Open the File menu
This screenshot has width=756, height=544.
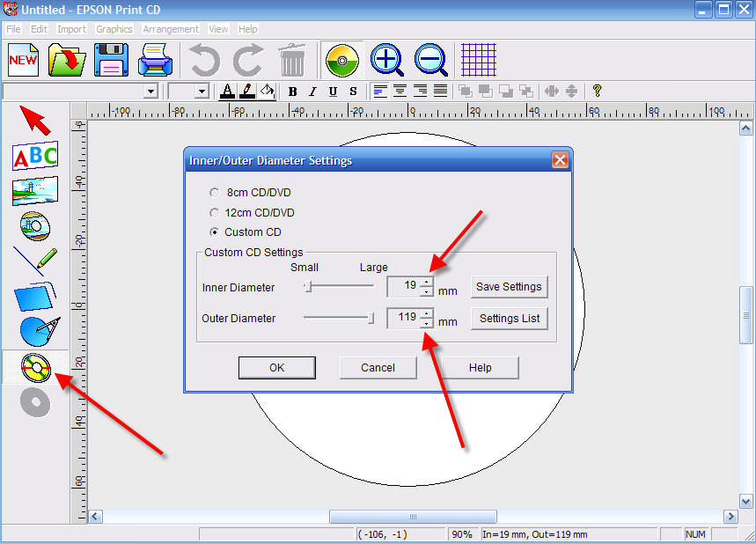pos(13,29)
